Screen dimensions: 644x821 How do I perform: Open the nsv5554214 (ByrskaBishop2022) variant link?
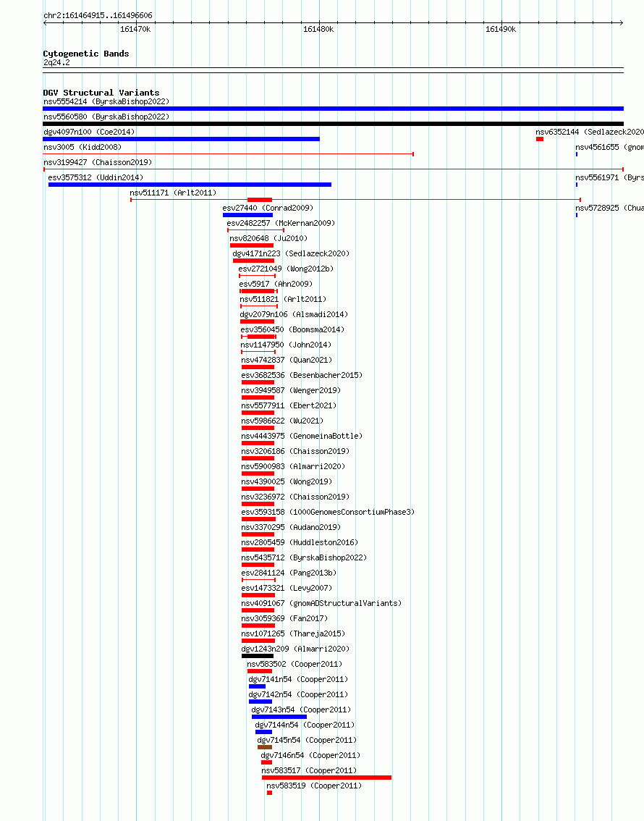click(106, 101)
